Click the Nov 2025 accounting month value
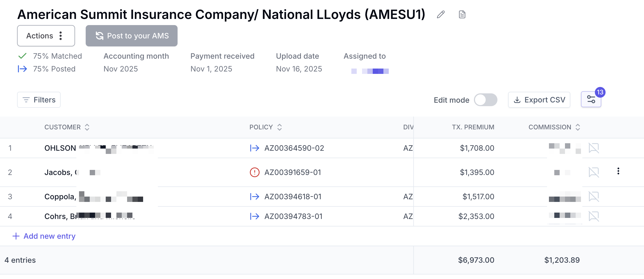 click(x=121, y=69)
